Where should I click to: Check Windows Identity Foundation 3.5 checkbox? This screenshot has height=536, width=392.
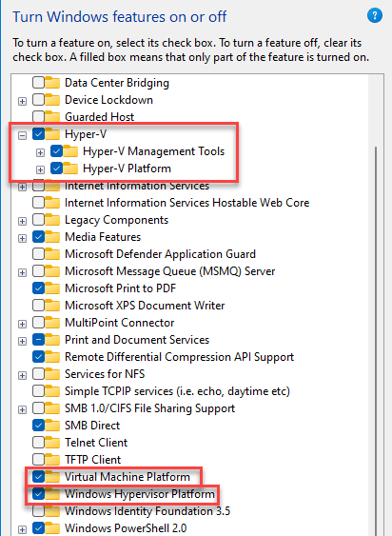(38, 511)
